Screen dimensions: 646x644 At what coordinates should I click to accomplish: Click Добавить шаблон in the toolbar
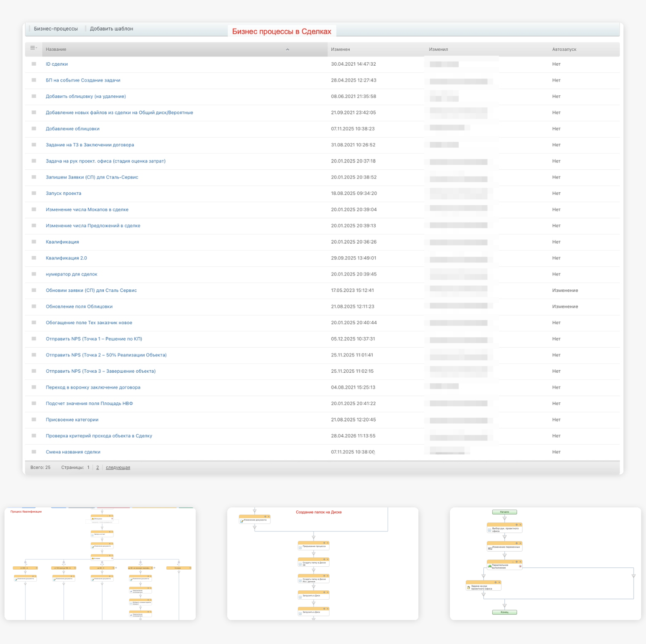pyautogui.click(x=112, y=29)
